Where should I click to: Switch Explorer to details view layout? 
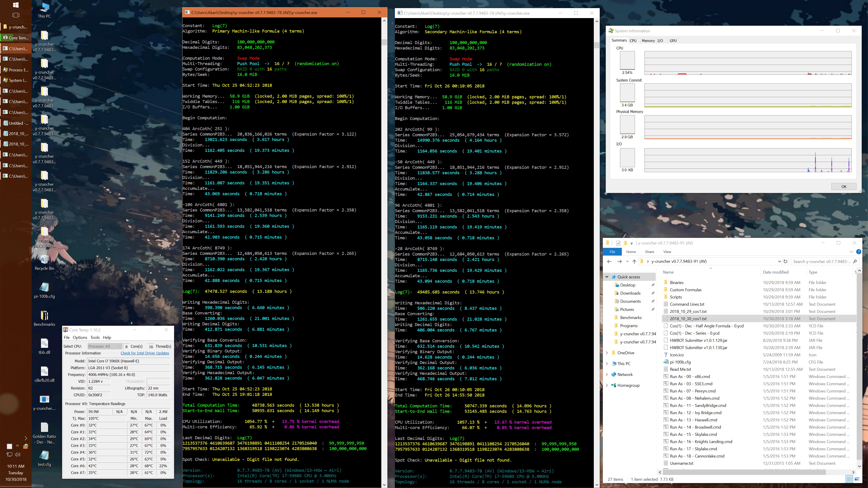(x=849, y=479)
